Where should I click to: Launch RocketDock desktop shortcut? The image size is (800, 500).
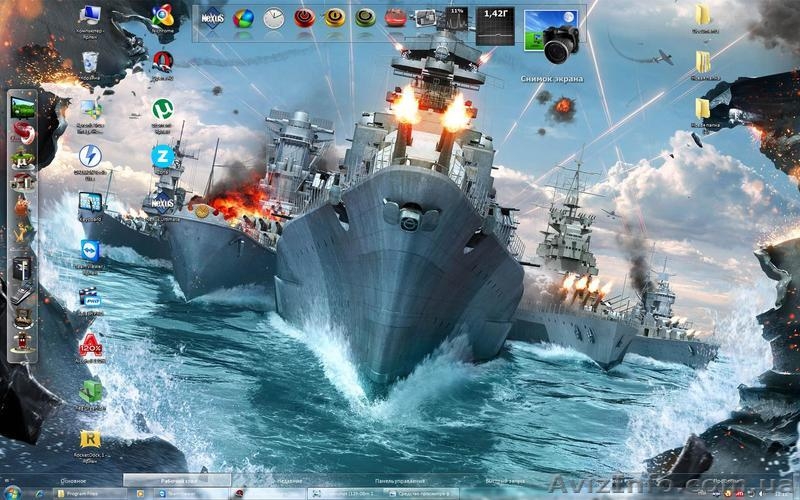[x=90, y=439]
